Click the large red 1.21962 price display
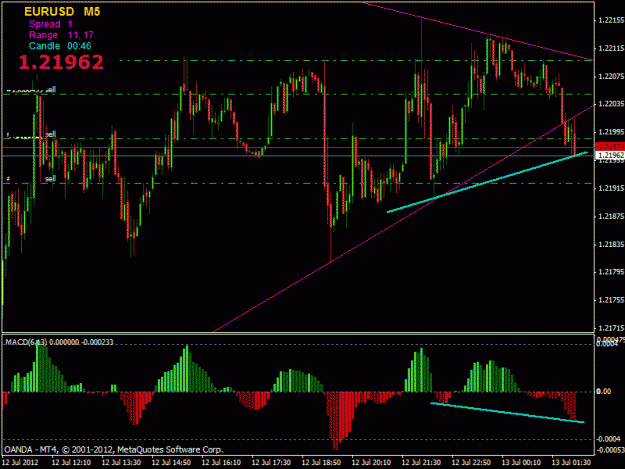Image resolution: width=625 pixels, height=469 pixels. coord(61,62)
